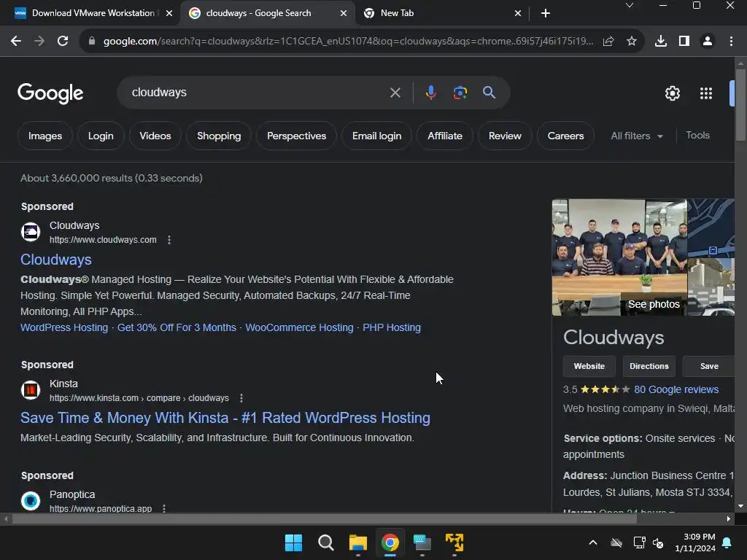This screenshot has width=747, height=560.
Task: Click the magnifier search button
Action: 489,93
